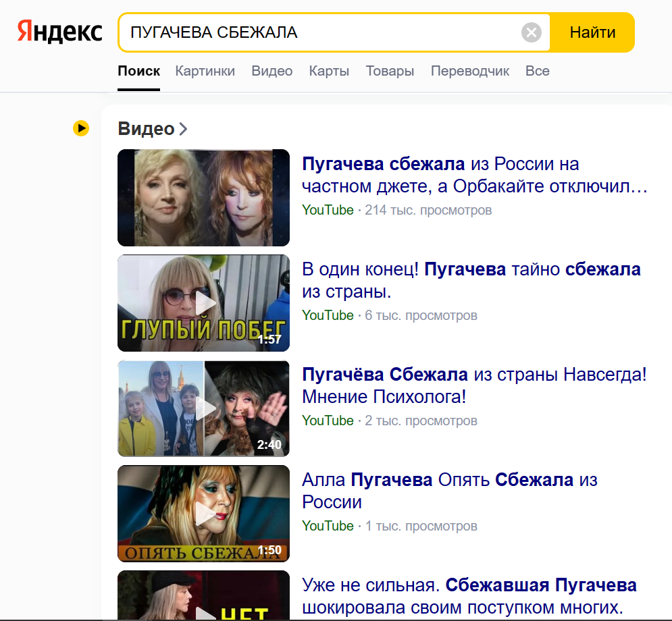Open the Карты tab
The width and height of the screenshot is (672, 621).
329,71
